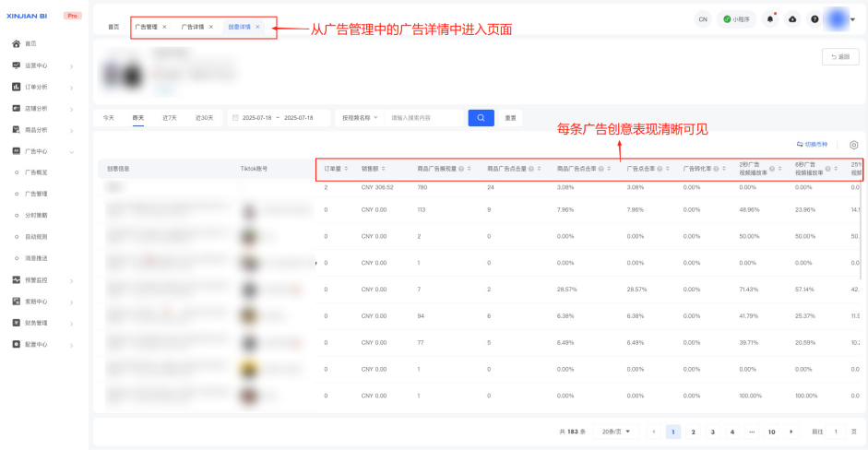Open the cloud download center icon
This screenshot has width=868, height=450.
(792, 18)
